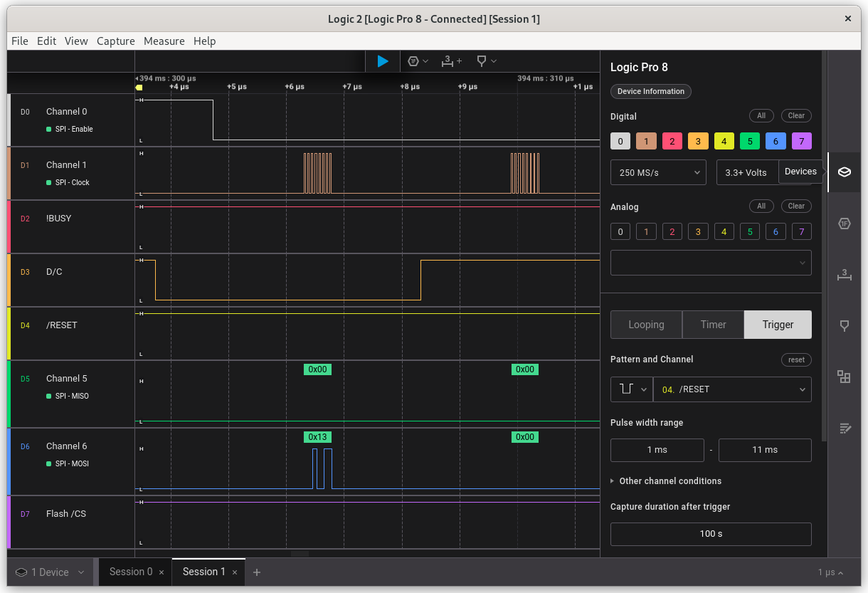The width and height of the screenshot is (868, 593).
Task: Enable analog channel 3
Action: (698, 231)
